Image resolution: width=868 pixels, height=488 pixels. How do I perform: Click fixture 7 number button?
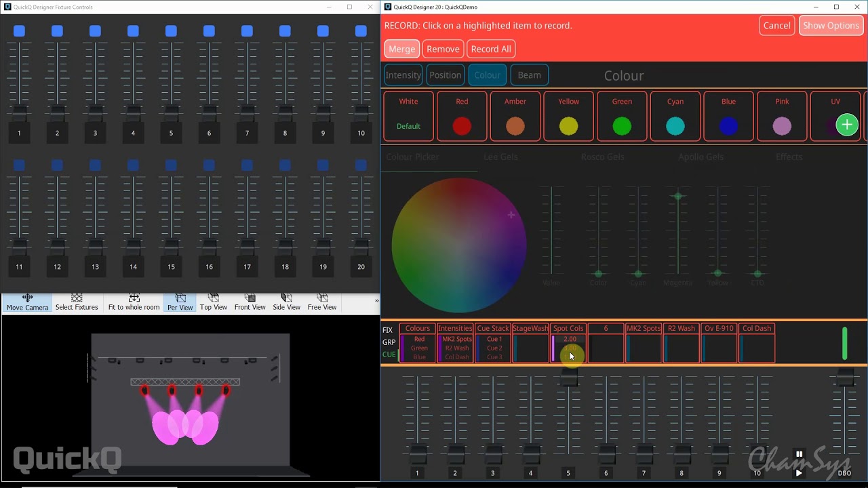[x=247, y=133]
